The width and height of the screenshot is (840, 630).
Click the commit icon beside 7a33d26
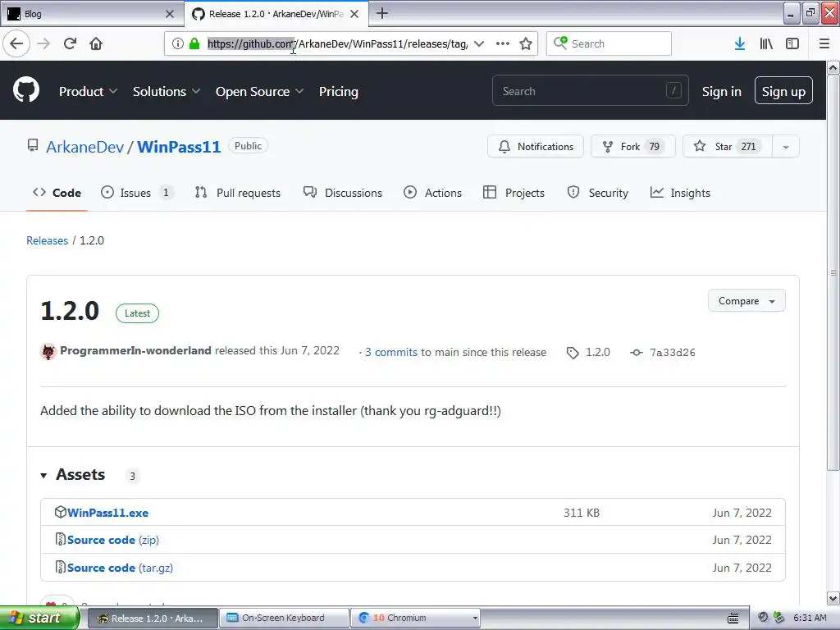[637, 353]
